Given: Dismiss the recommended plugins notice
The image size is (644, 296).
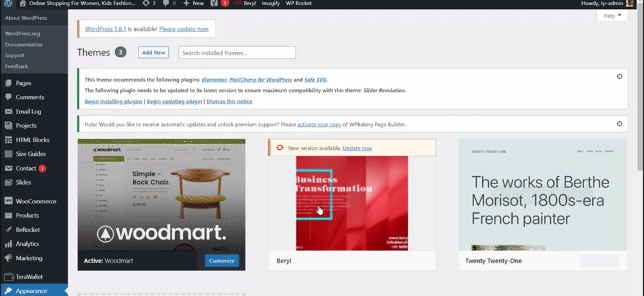Looking at the screenshot, I should (620, 77).
